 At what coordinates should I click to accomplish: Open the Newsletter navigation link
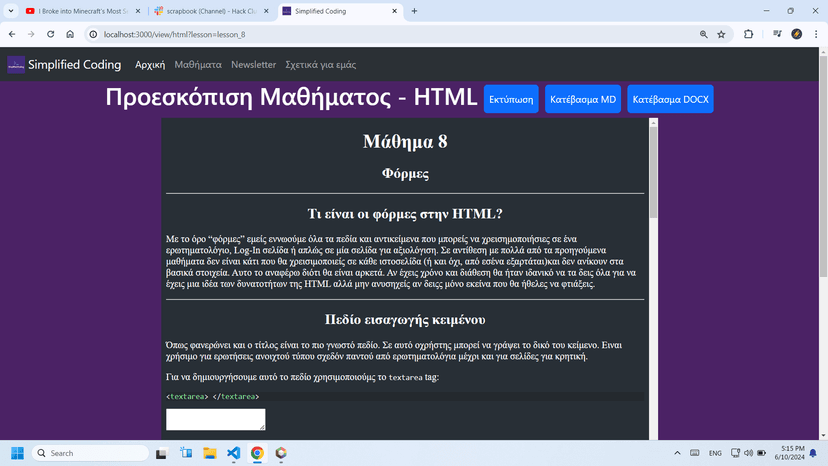[x=253, y=64]
